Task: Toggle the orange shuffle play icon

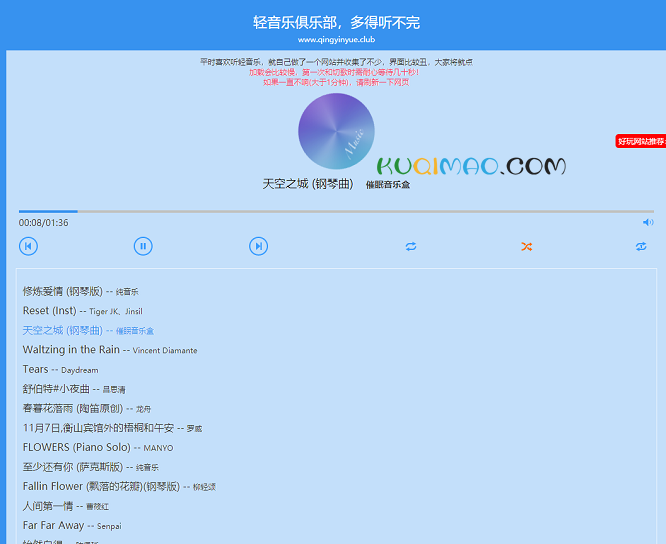Action: (x=526, y=246)
